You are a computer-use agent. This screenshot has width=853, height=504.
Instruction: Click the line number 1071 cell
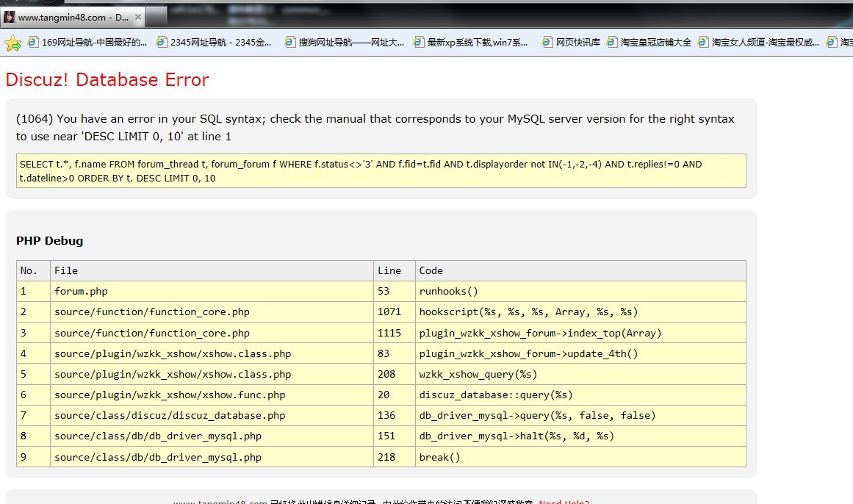[x=395, y=312]
